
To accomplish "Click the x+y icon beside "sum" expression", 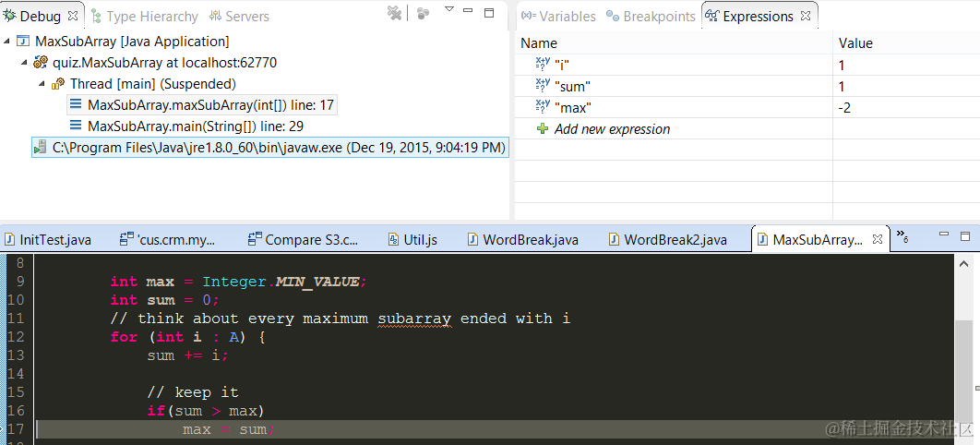I will point(544,86).
